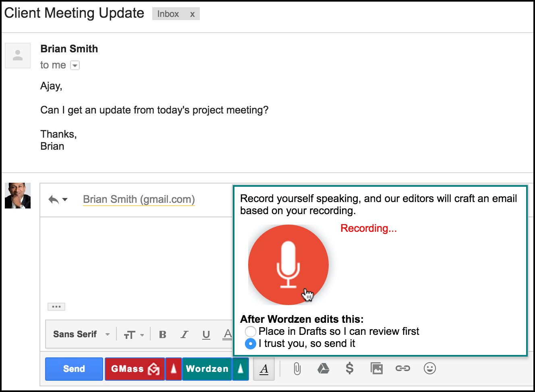Expand the 'to me' details dropdown
535x392 pixels.
point(75,65)
